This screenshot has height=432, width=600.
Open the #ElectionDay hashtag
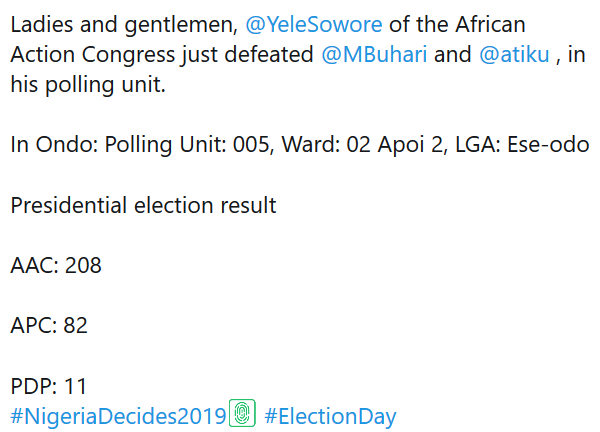pyautogui.click(x=331, y=416)
